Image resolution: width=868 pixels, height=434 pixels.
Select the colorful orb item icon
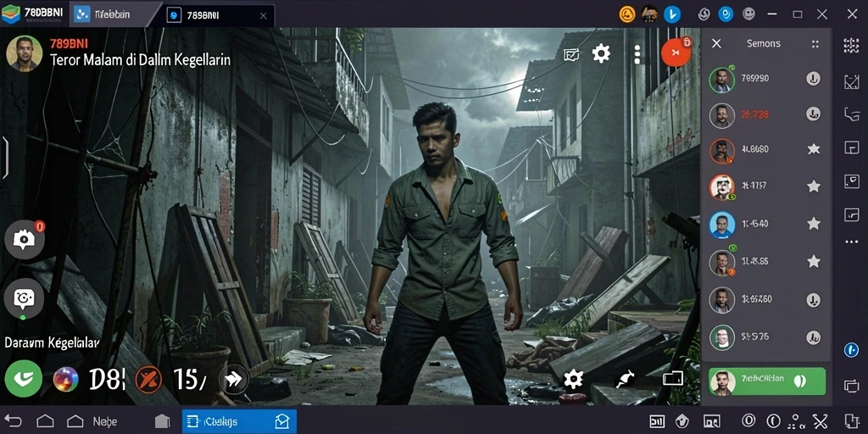(x=65, y=380)
